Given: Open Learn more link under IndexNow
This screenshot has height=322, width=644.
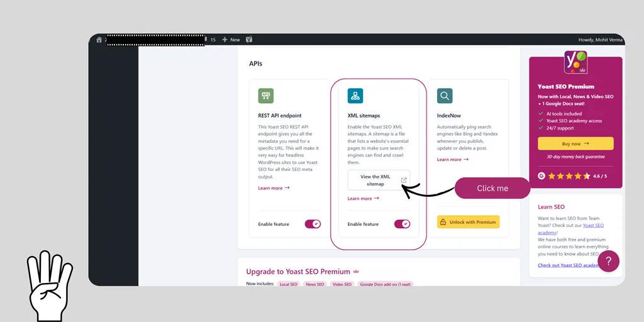Looking at the screenshot, I should [x=453, y=160].
